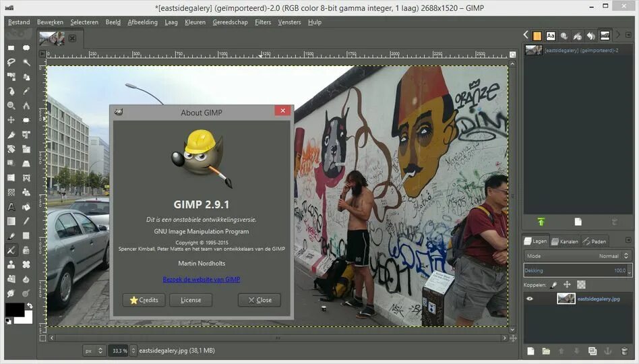
Task: Open the navigation preview at canvas corner
Action: (x=513, y=338)
